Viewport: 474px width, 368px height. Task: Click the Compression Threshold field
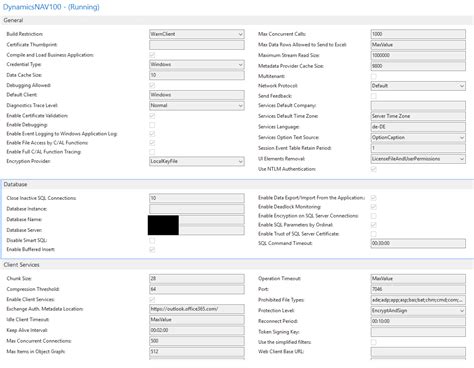[x=197, y=289]
